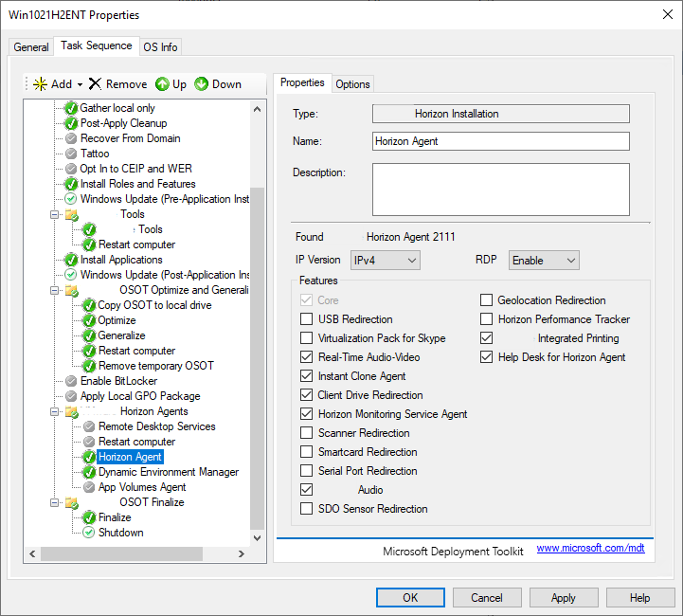Click disabled icon beside Tattoo step
The width and height of the screenshot is (683, 616).
click(70, 154)
